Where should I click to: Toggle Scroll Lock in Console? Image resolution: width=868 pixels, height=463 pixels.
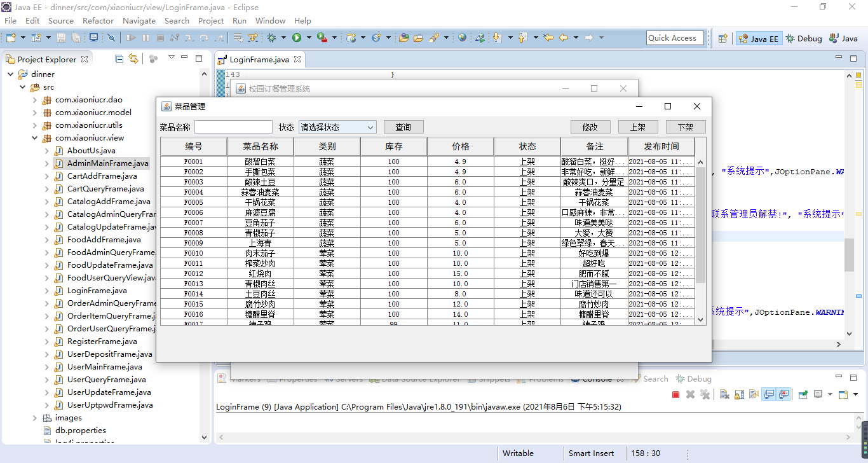tap(739, 394)
